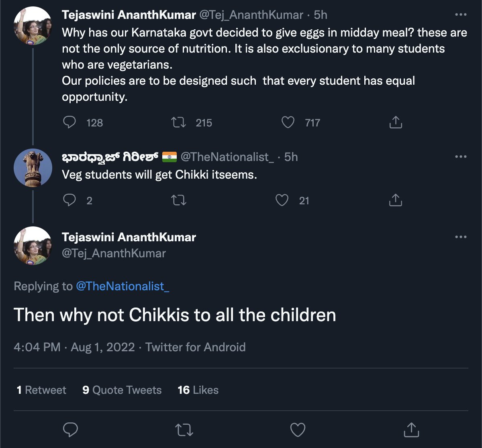Reply to the first tweet about eggs
This screenshot has height=448, width=482.
70,122
